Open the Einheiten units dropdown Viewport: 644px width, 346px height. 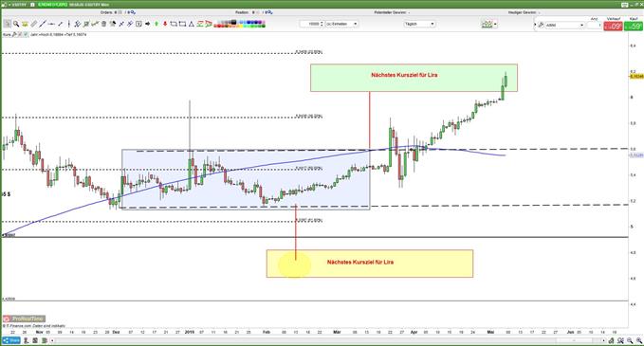tap(341, 24)
